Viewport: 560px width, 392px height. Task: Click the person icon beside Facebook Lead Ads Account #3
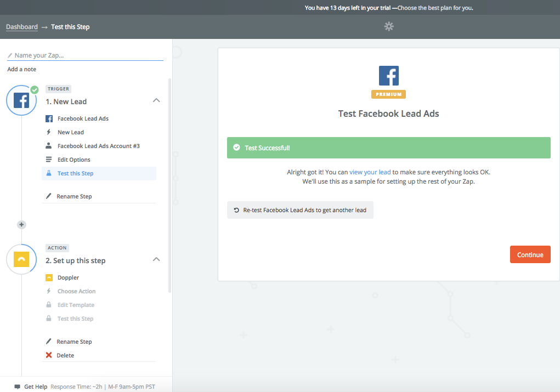[x=49, y=146]
